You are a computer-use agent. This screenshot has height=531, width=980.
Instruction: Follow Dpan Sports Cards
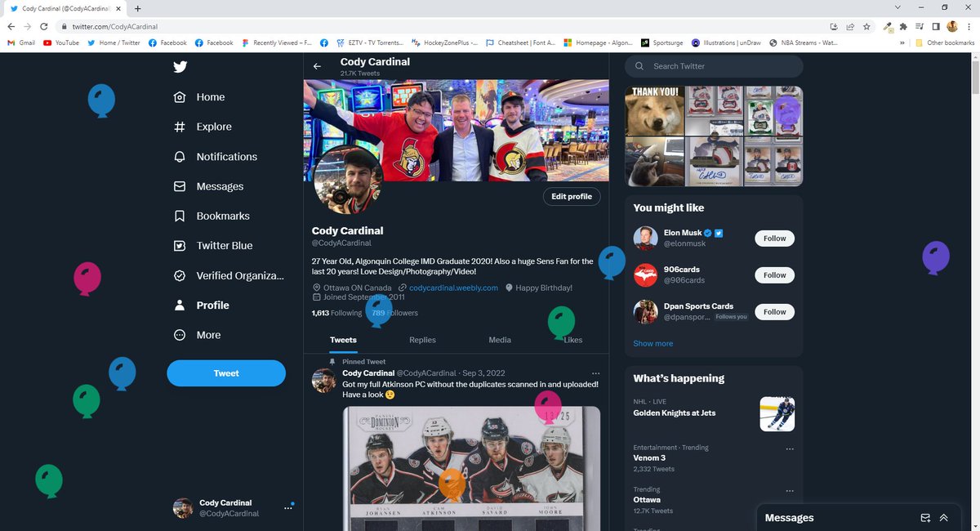coord(774,312)
